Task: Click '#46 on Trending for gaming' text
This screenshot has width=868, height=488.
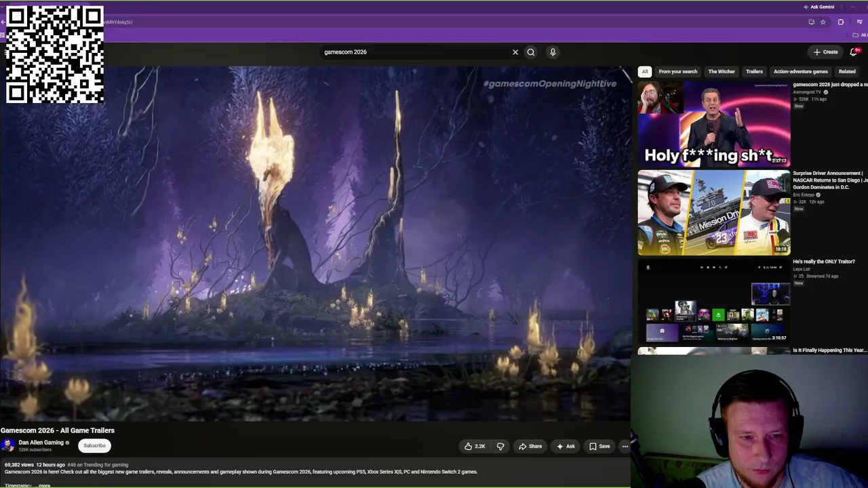Action: [98, 465]
